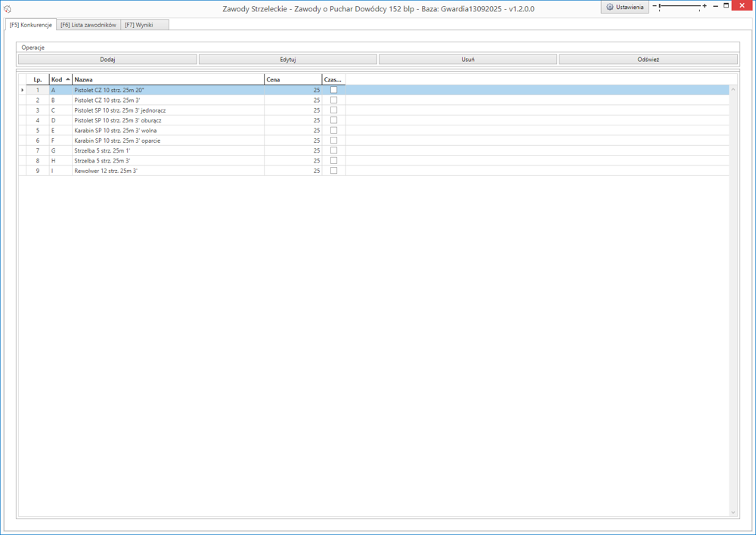Sort the table by the Nazwa column header
Image resolution: width=756 pixels, height=535 pixels.
click(168, 79)
